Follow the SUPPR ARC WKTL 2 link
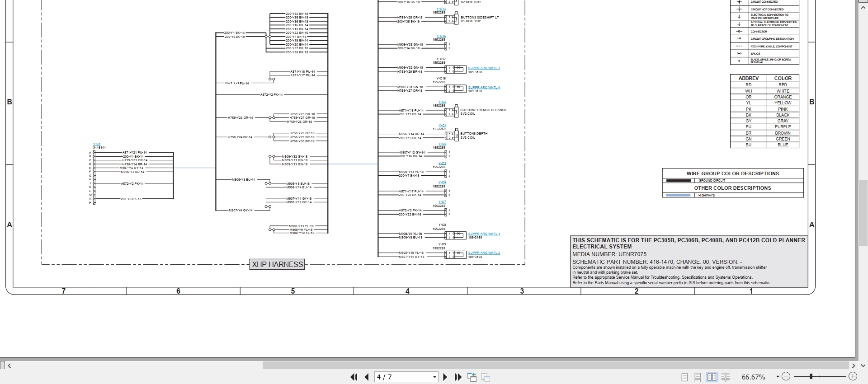This screenshot has height=384, width=868. [x=484, y=253]
